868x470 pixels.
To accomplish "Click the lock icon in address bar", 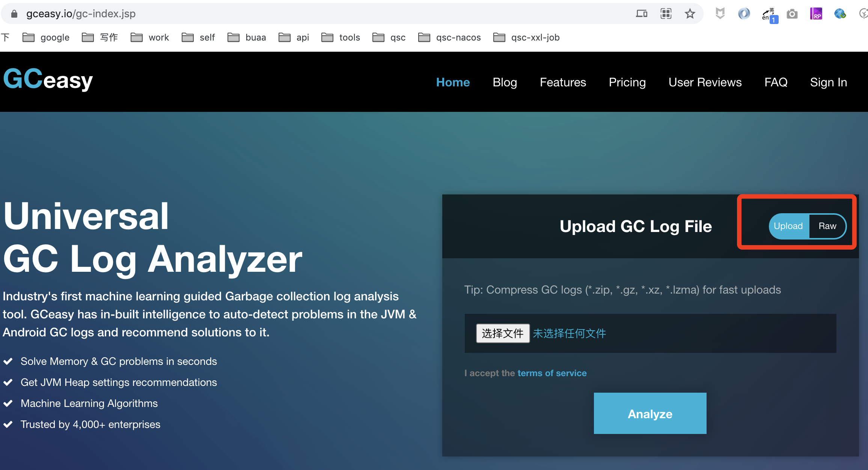I will point(14,14).
